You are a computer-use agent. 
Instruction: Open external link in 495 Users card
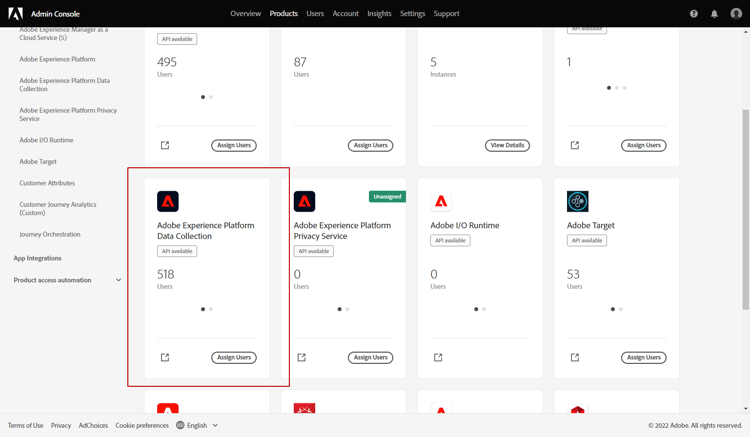point(165,145)
